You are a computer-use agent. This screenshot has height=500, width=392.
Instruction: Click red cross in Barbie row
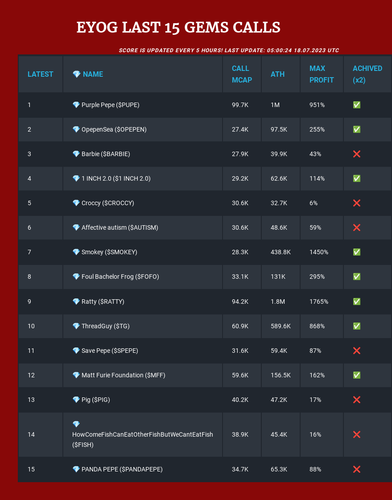[357, 154]
